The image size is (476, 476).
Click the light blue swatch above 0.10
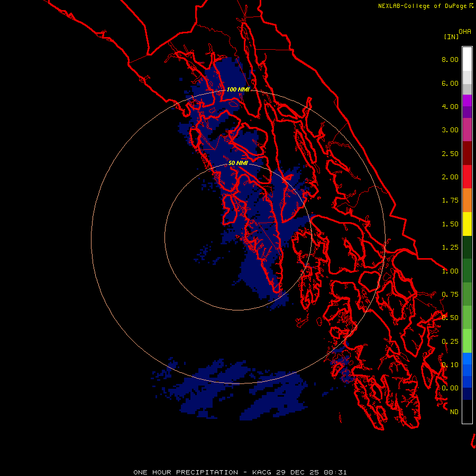[467, 359]
